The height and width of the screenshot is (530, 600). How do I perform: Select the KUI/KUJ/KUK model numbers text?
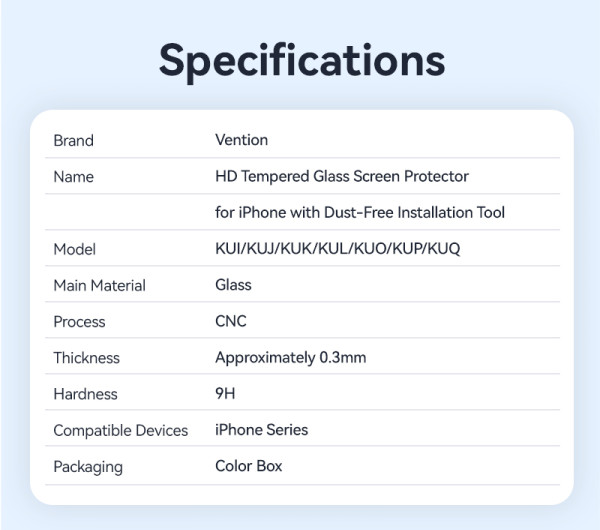[337, 248]
